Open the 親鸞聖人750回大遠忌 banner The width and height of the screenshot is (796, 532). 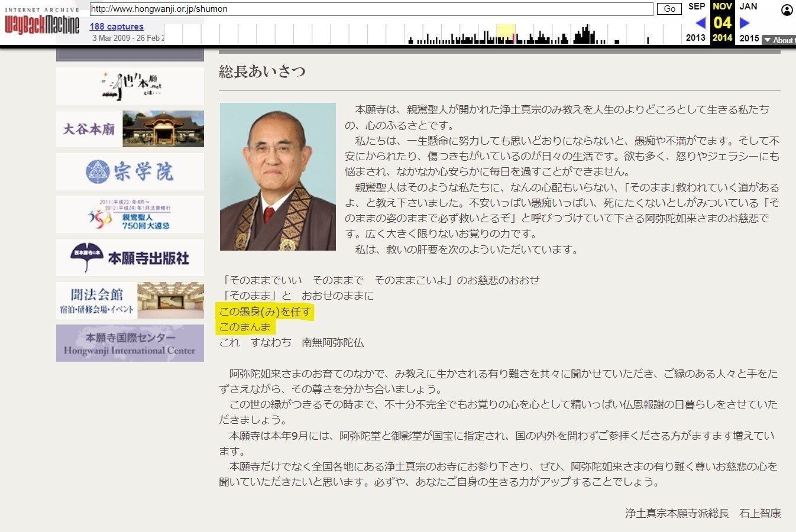pyautogui.click(x=130, y=215)
